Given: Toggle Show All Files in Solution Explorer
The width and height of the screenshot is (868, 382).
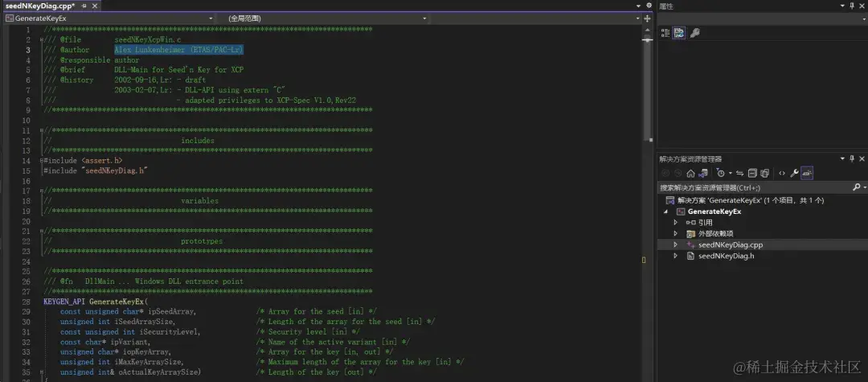Looking at the screenshot, I should (764, 173).
